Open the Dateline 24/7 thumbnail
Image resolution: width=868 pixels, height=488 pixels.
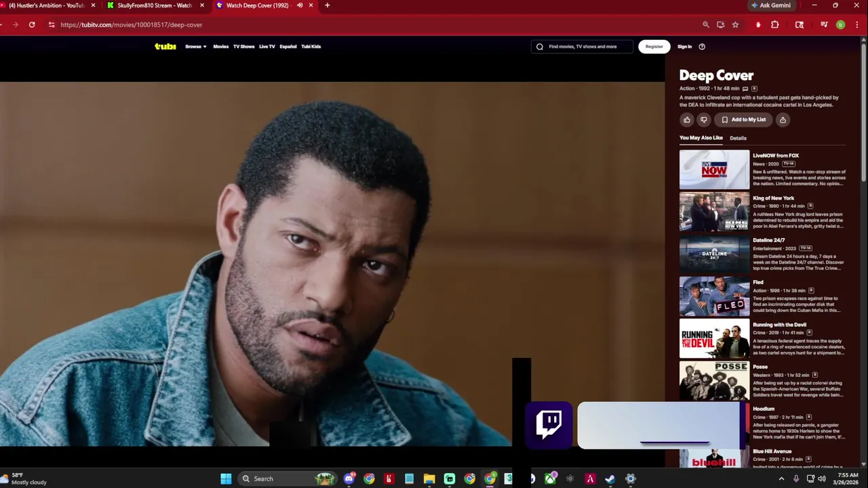click(x=714, y=254)
